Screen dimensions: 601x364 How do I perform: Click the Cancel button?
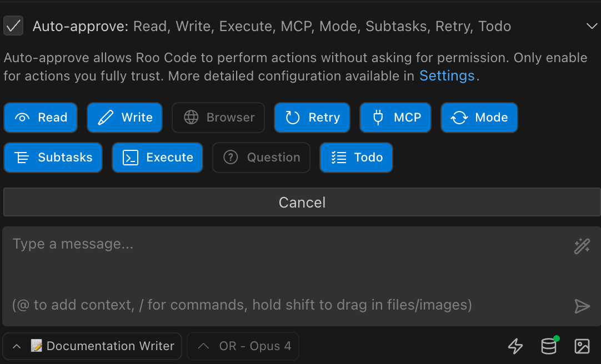click(300, 202)
